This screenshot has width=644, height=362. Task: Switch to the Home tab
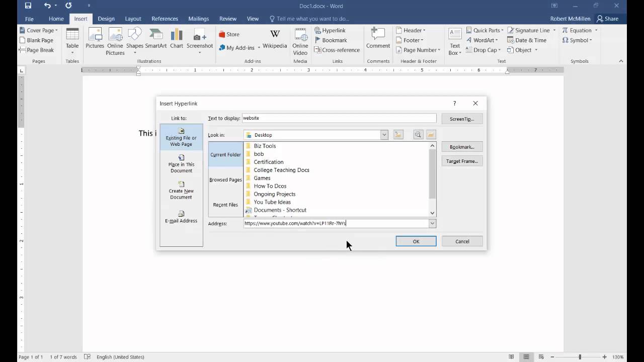[x=56, y=19]
